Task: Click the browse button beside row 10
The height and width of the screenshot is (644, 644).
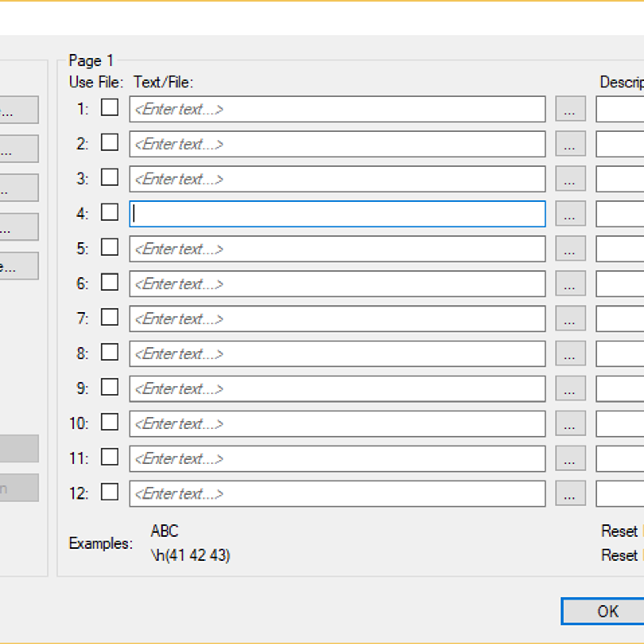Action: click(570, 423)
